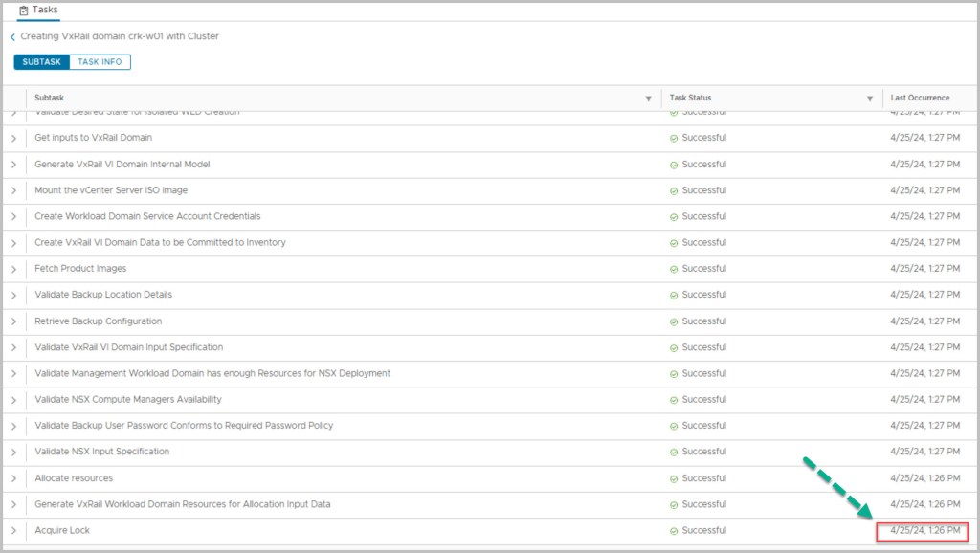
Task: Sort by the Task Status column header
Action: pos(690,98)
